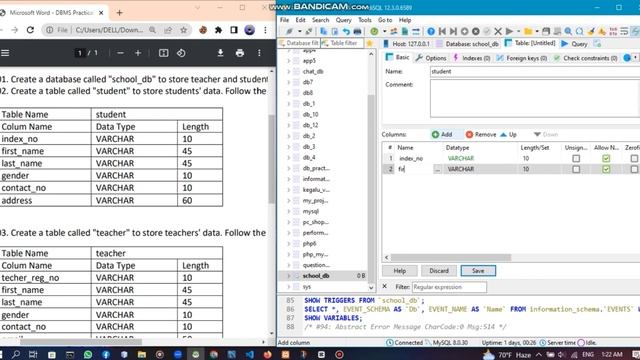Click Remove to delete the column
Image resolution: width=640 pixels, height=360 pixels.
coord(481,134)
